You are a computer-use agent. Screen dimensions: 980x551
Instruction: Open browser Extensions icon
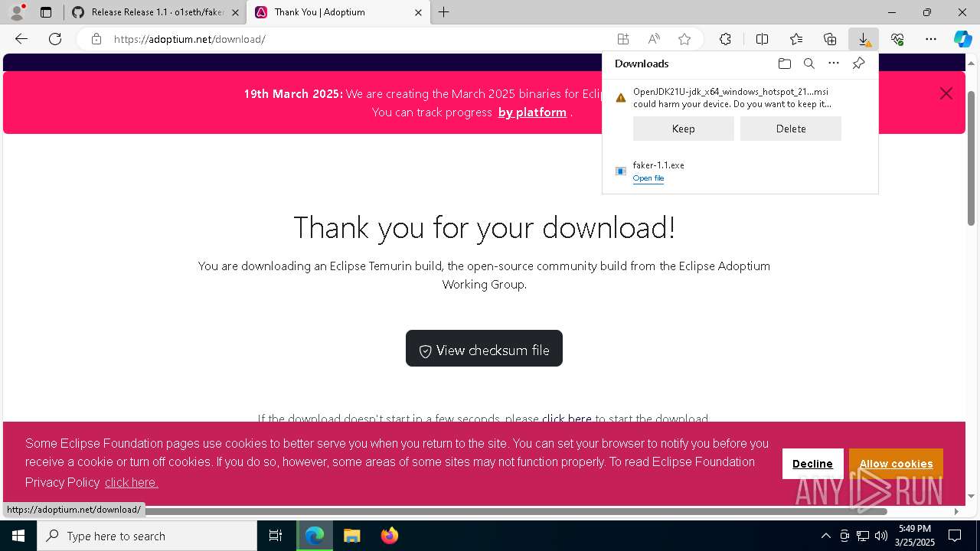725,39
